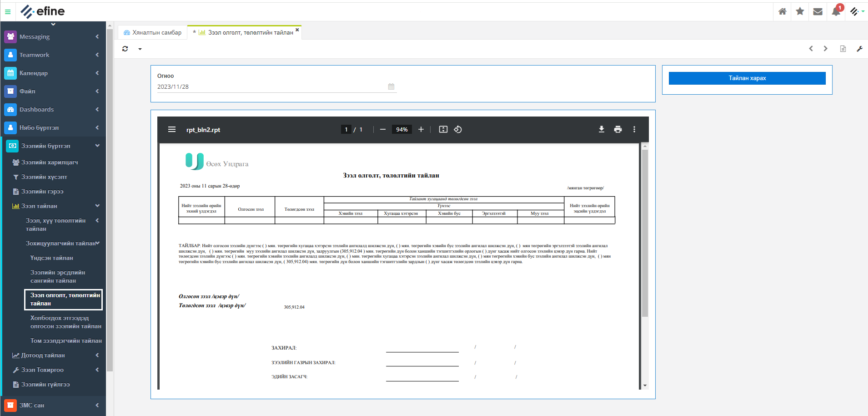868x416 pixels.
Task: Click the Dashboards sidebar icon
Action: (x=10, y=109)
